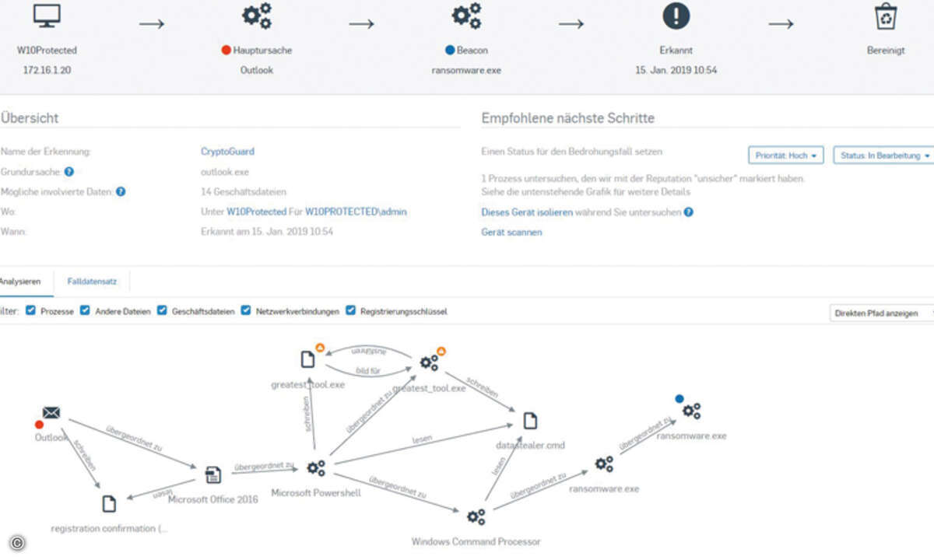Click the datastealer.cmd file node
This screenshot has width=934, height=560.
tap(530, 421)
